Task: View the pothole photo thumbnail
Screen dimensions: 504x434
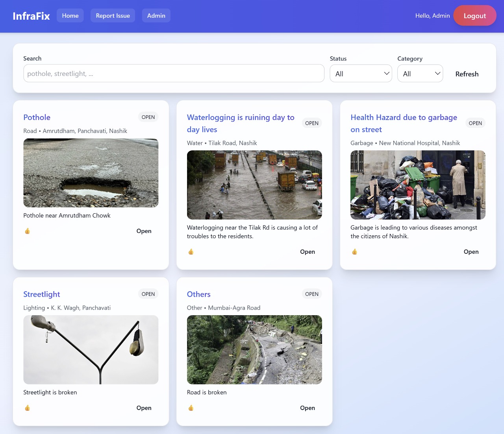Action: [91, 173]
